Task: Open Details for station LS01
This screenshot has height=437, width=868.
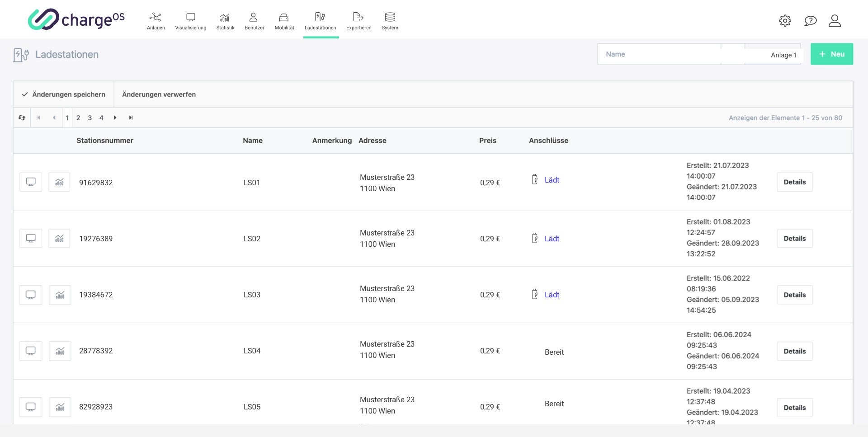Action: click(x=794, y=182)
